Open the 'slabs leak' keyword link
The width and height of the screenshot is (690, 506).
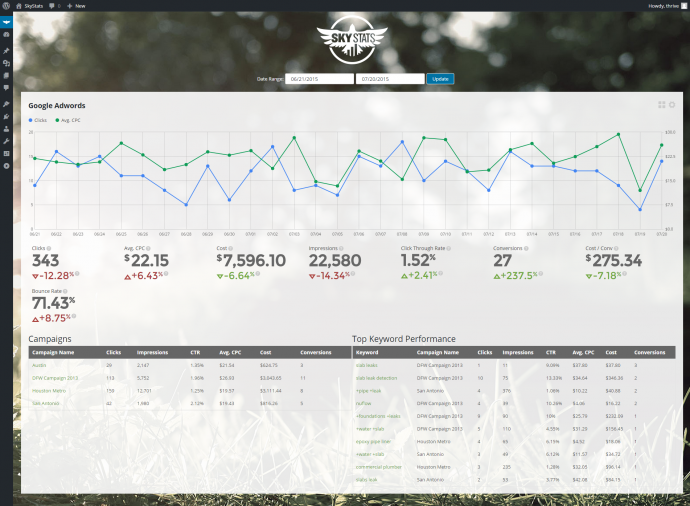[x=366, y=480]
